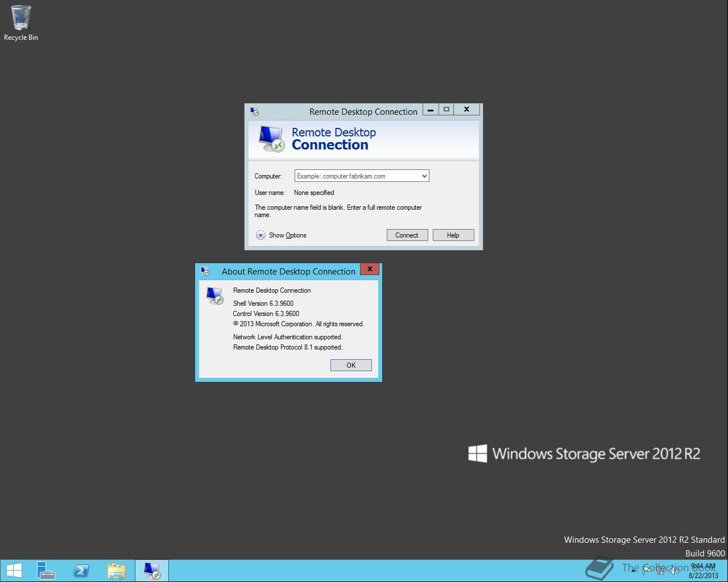The width and height of the screenshot is (728, 582).
Task: Open the Recycle Bin desktop icon
Action: [x=20, y=23]
